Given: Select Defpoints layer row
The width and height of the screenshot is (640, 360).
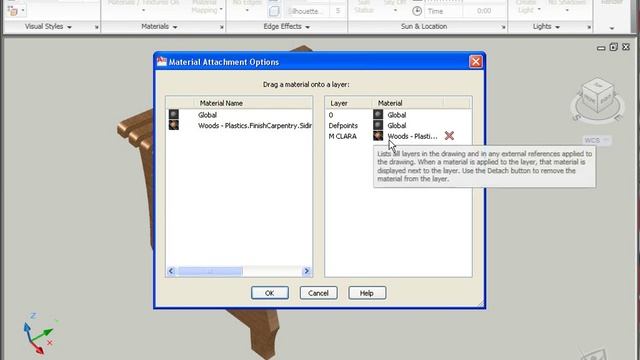Looking at the screenshot, I should point(398,125).
